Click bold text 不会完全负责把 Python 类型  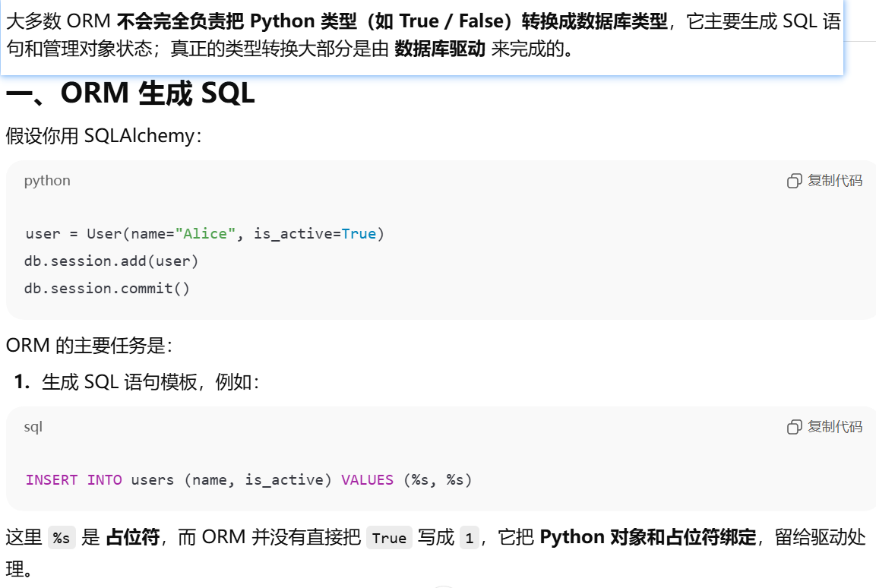tap(237, 21)
